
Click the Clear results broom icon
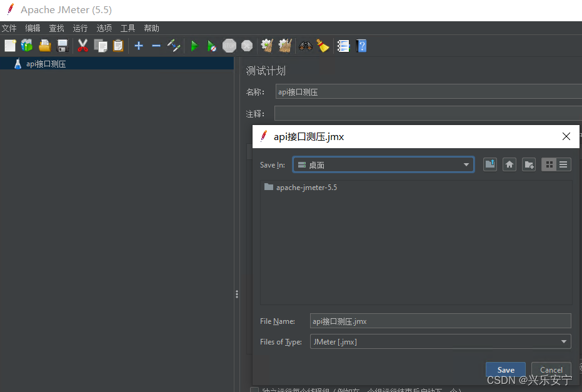click(268, 46)
